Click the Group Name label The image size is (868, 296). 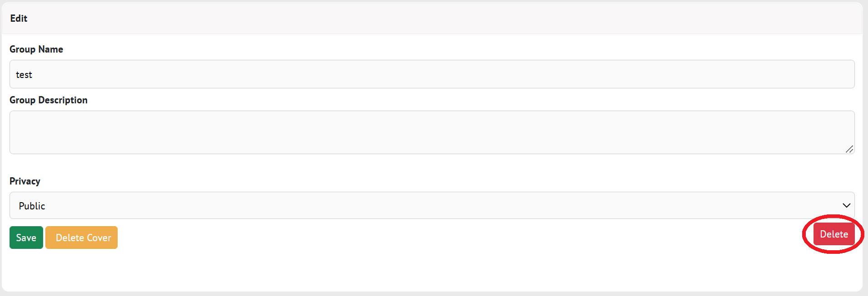pyautogui.click(x=36, y=49)
